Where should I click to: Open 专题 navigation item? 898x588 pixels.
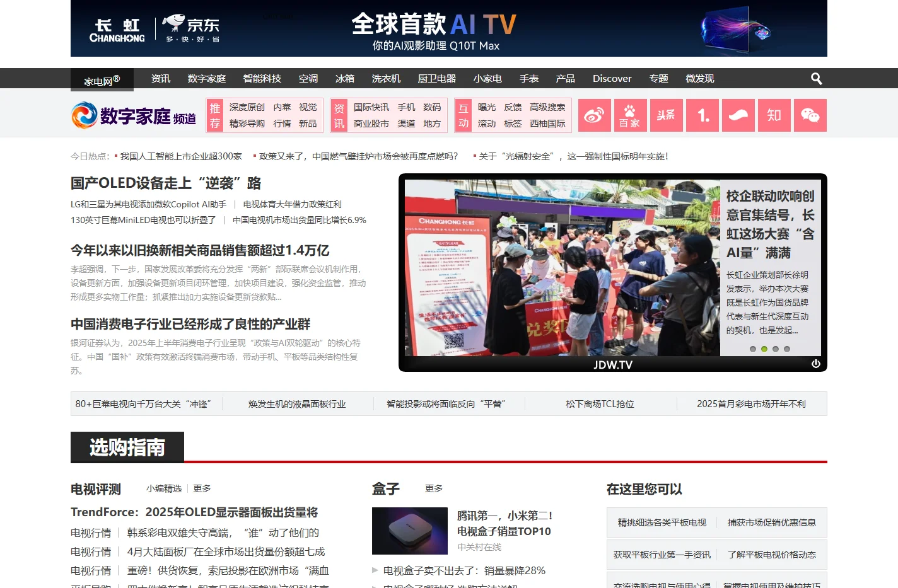tap(659, 79)
